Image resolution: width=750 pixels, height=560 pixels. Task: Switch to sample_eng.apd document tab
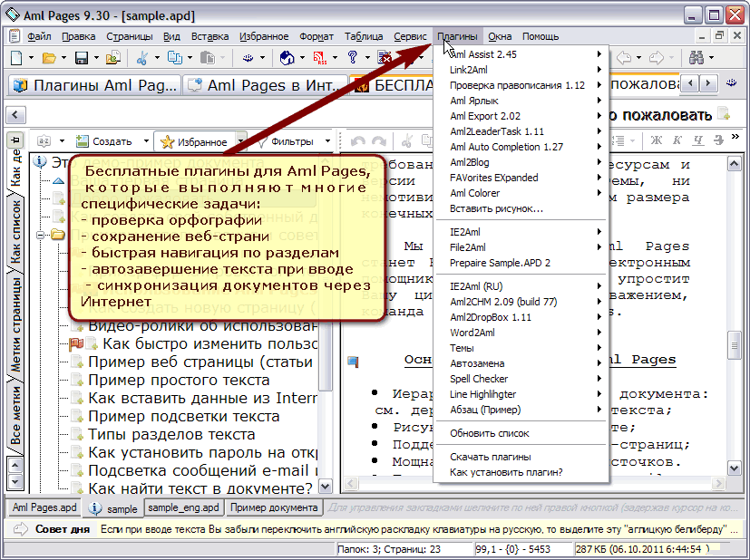pos(184,507)
